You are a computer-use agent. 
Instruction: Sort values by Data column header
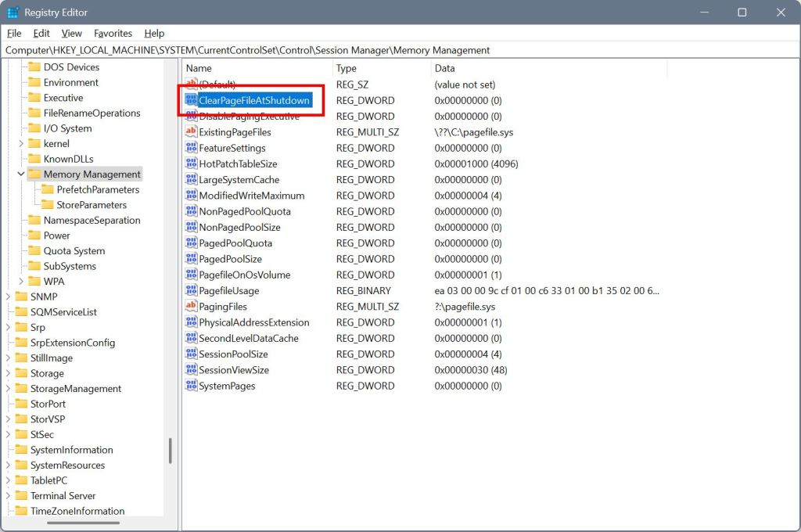(x=548, y=68)
